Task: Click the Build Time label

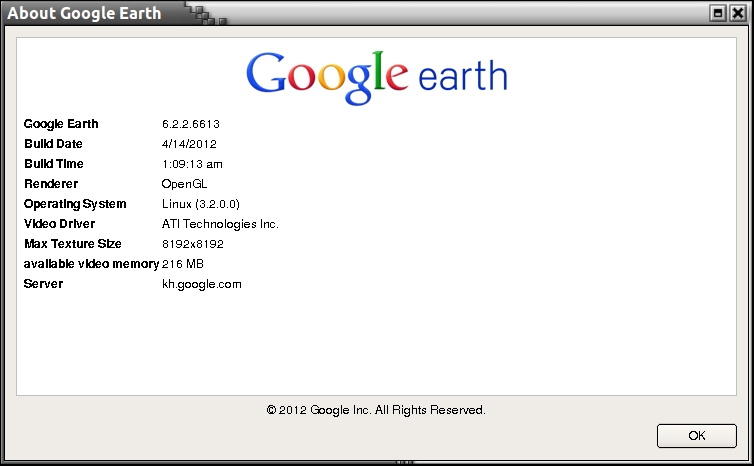Action: tap(54, 164)
